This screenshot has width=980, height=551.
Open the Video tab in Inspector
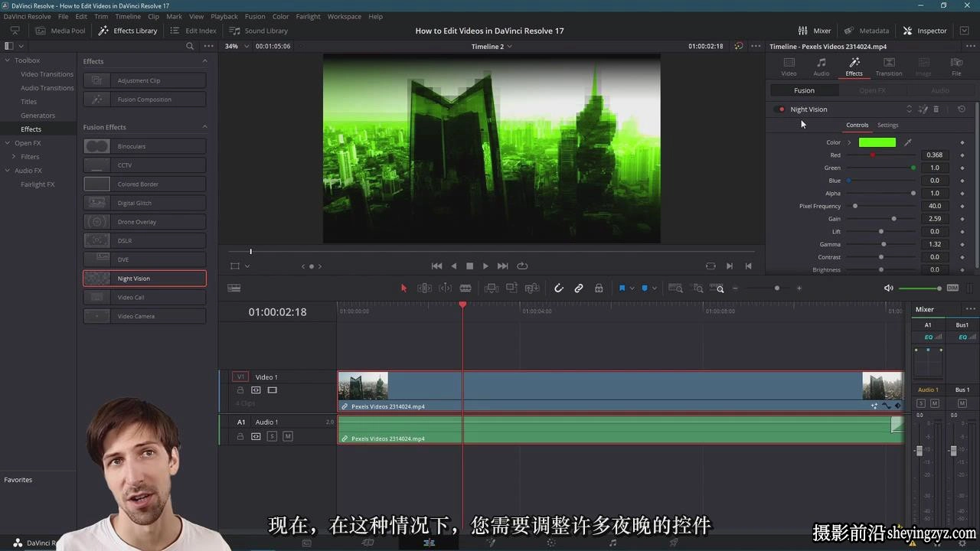[789, 67]
